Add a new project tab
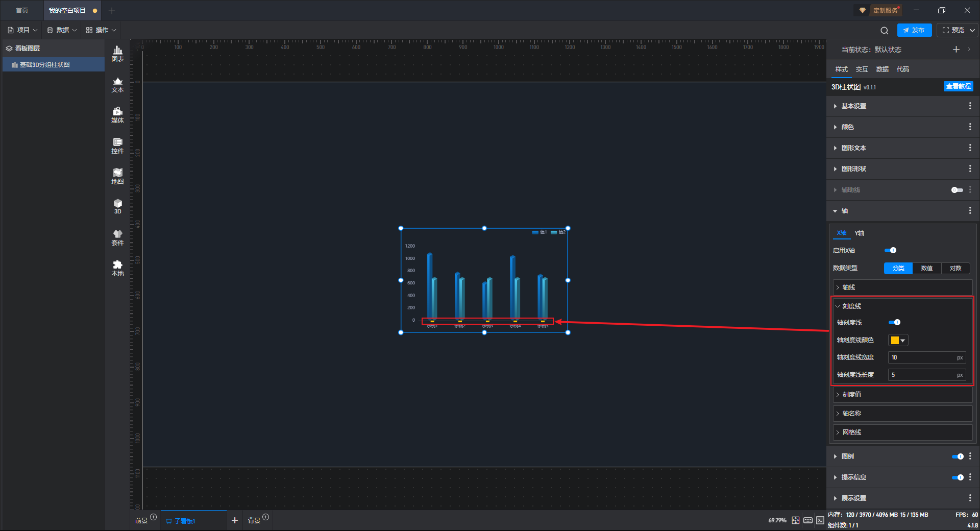 112,10
